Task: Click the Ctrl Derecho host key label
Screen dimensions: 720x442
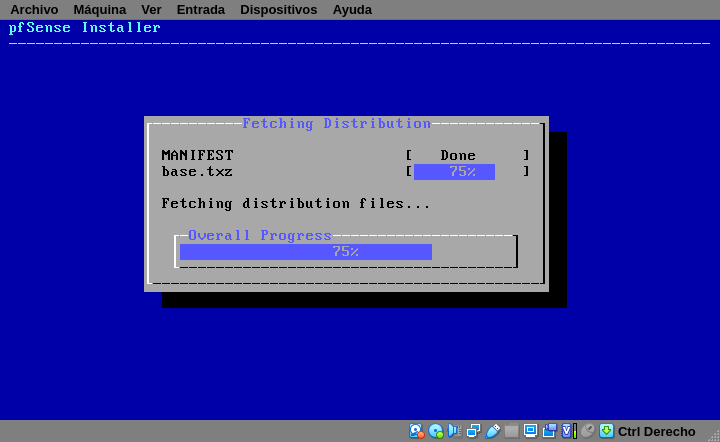Action: 656,431
